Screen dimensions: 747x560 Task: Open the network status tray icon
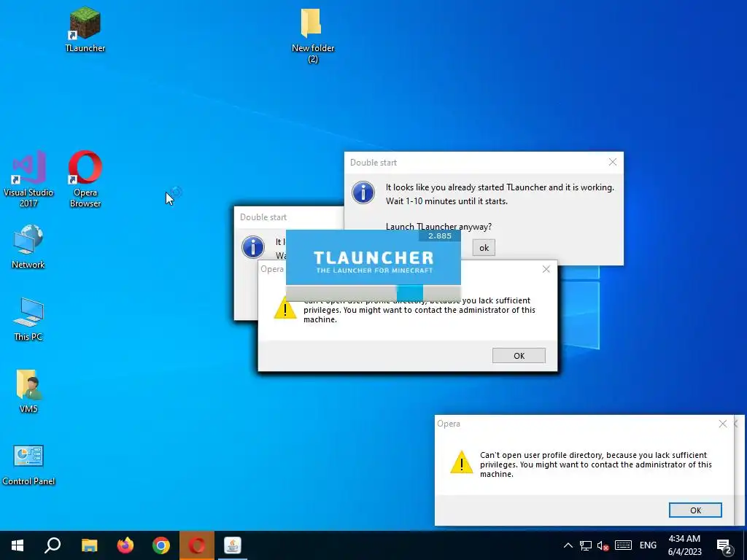[586, 545]
